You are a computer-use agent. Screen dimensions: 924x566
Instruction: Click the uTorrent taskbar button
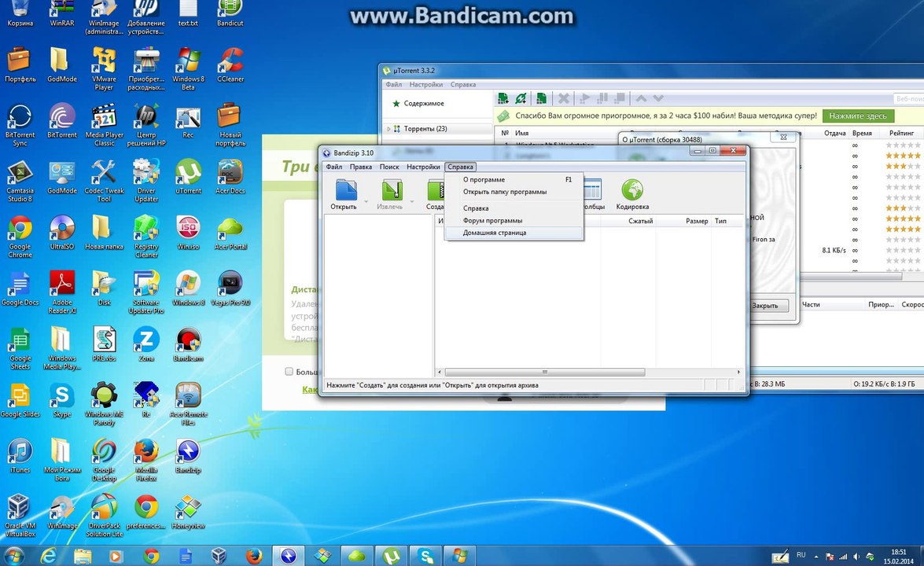click(392, 556)
